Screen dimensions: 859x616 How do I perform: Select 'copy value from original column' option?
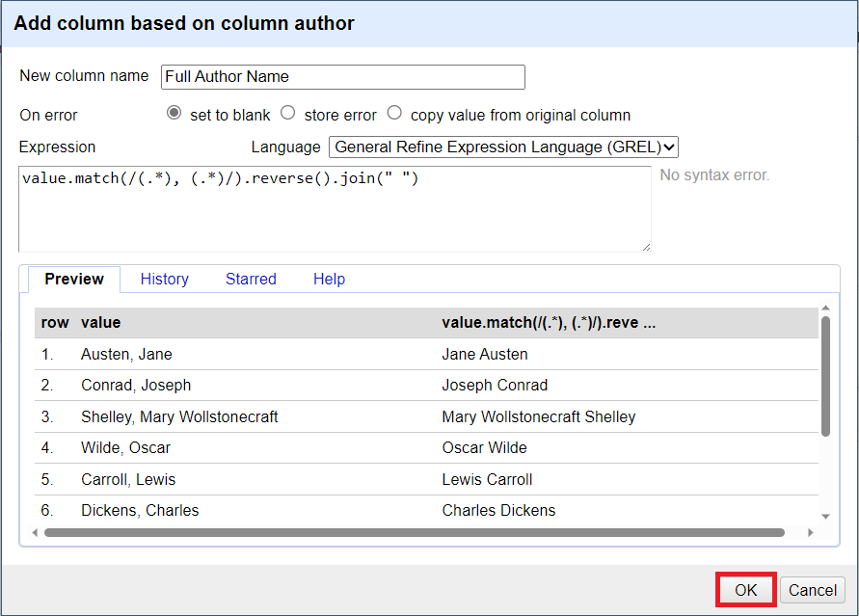coord(393,113)
